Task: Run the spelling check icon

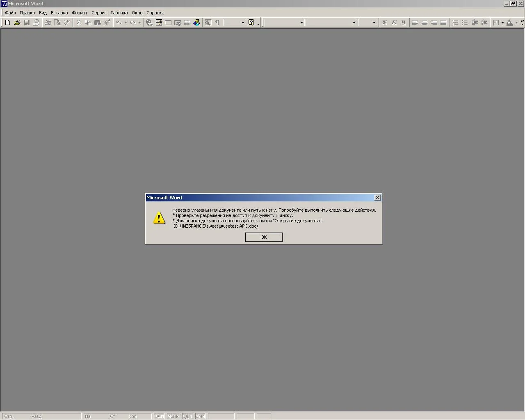Action: [x=67, y=23]
